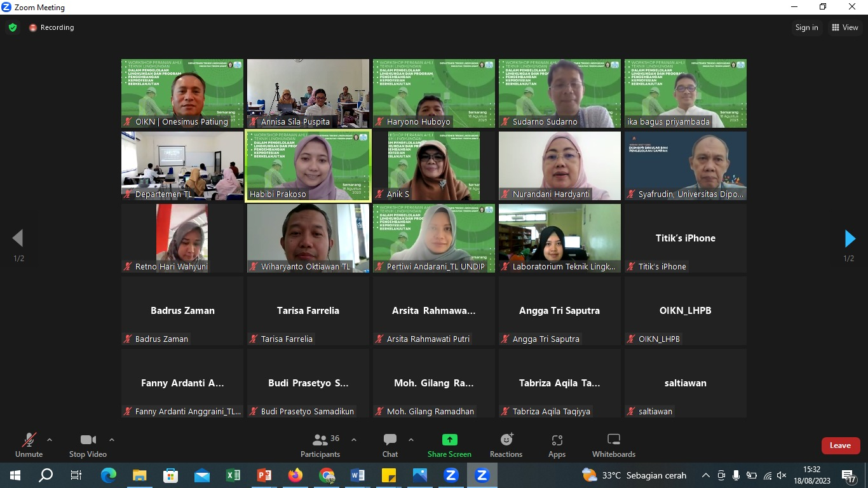Screen dimensions: 868x488
Task: Click the green encryption shield icon
Action: pyautogui.click(x=13, y=27)
